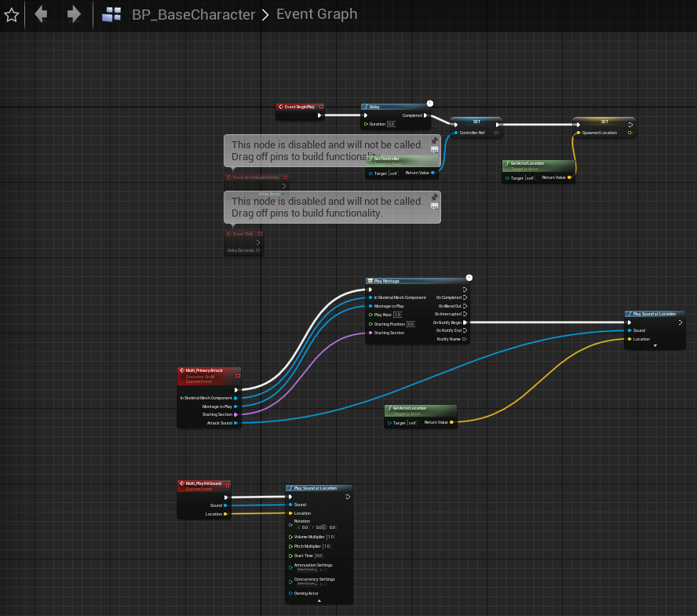
Task: Click the Attack Sound pin on Multi_PrimaryAttack
Action: pyautogui.click(x=235, y=423)
